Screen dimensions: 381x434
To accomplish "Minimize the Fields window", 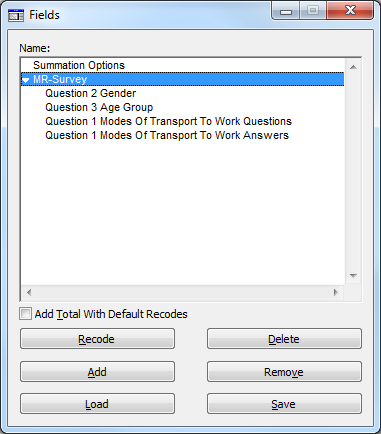I will 286,11.
